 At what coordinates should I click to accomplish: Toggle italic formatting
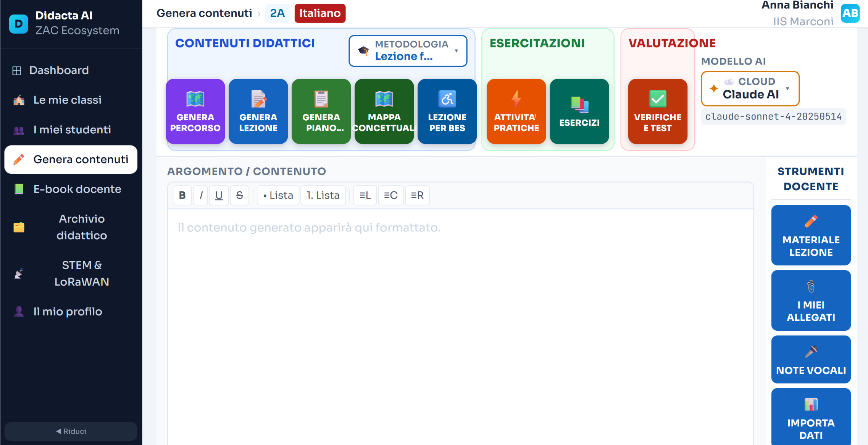pos(201,195)
